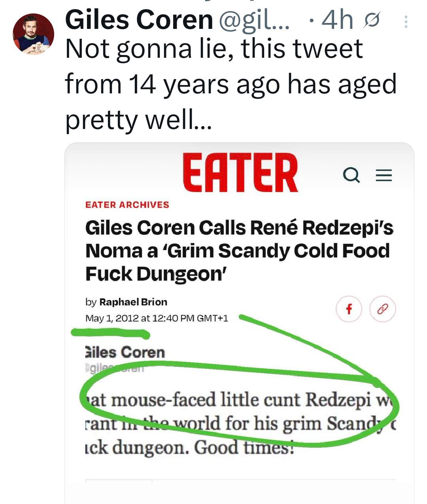Copy the article link with the chain icon
Viewport: 427px width, 504px height.
coord(382,309)
